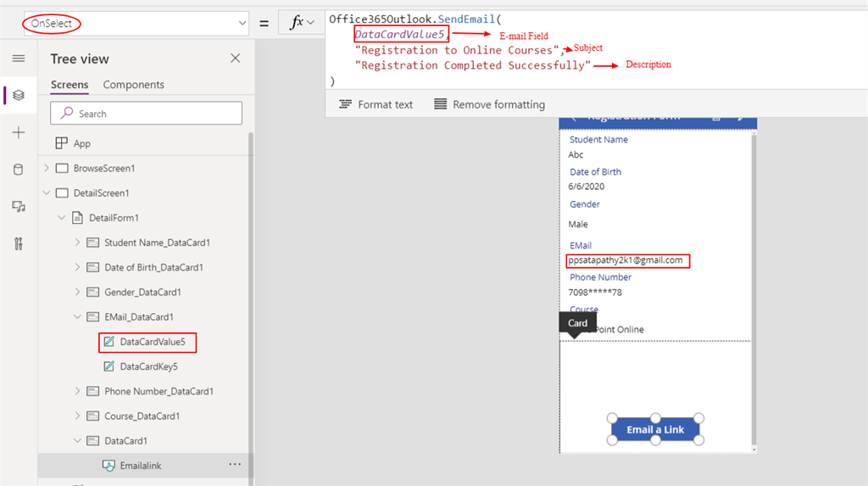Click the Emailink button control icon

109,466
